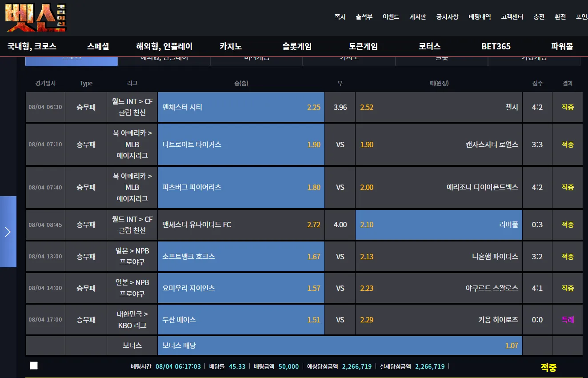Click the 배당률 45.33 value
This screenshot has height=378, width=588.
point(237,366)
